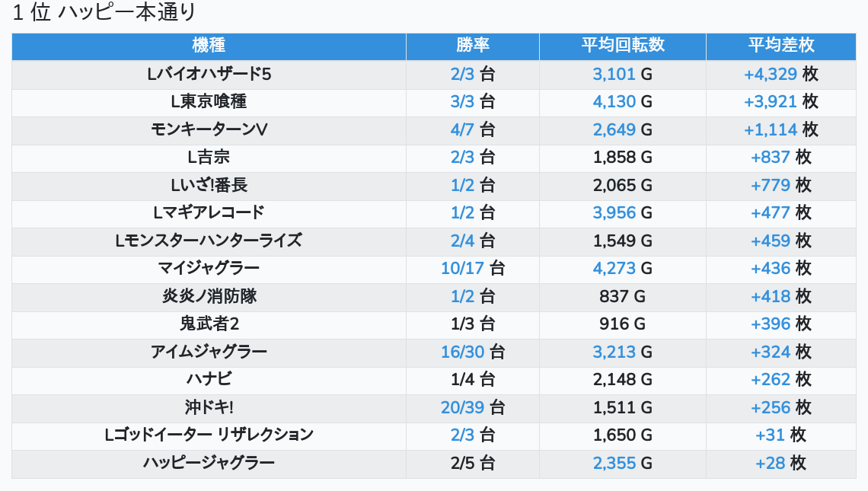Click the heading 1位 ハッピー本通り

click(105, 13)
